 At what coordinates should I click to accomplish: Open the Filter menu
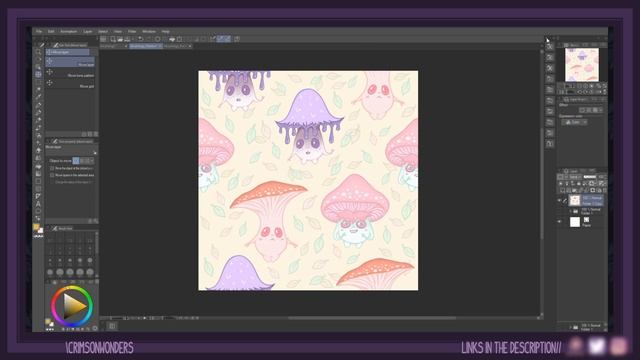[x=132, y=31]
